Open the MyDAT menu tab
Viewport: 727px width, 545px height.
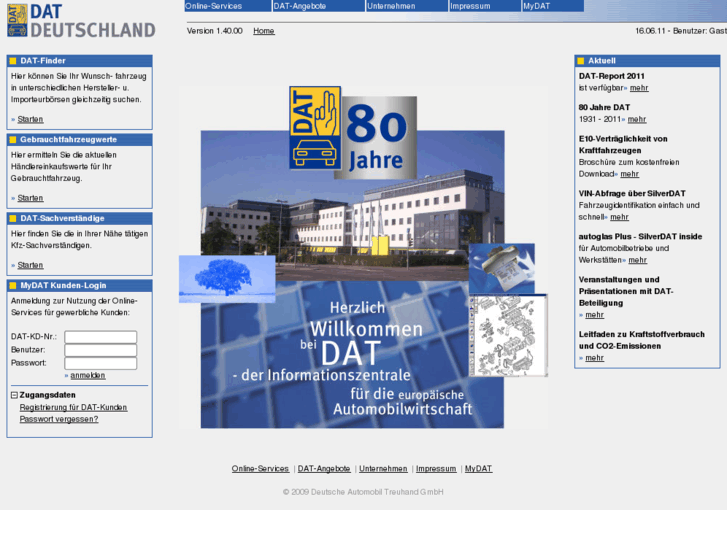point(553,6)
